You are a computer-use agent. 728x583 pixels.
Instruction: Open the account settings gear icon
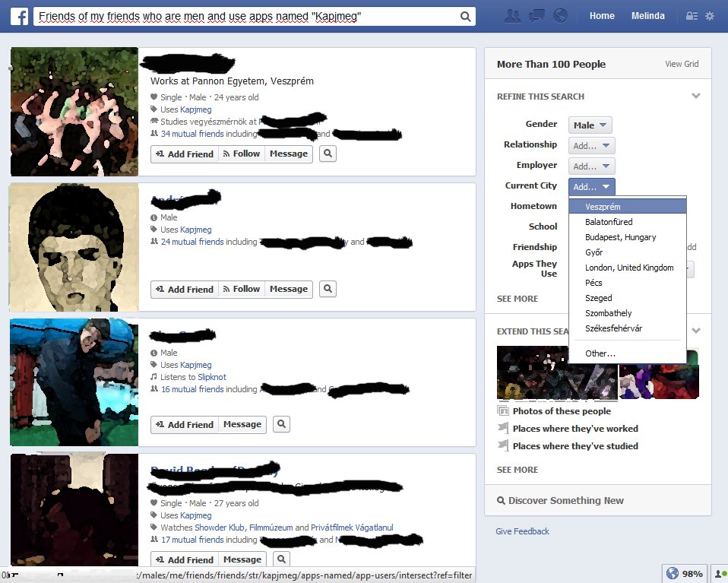(x=710, y=16)
